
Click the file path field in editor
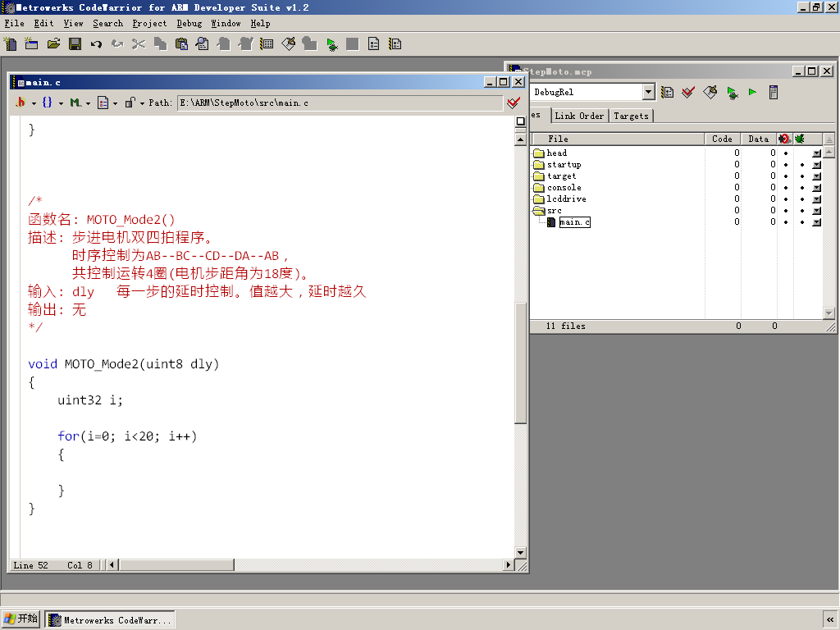[x=340, y=103]
